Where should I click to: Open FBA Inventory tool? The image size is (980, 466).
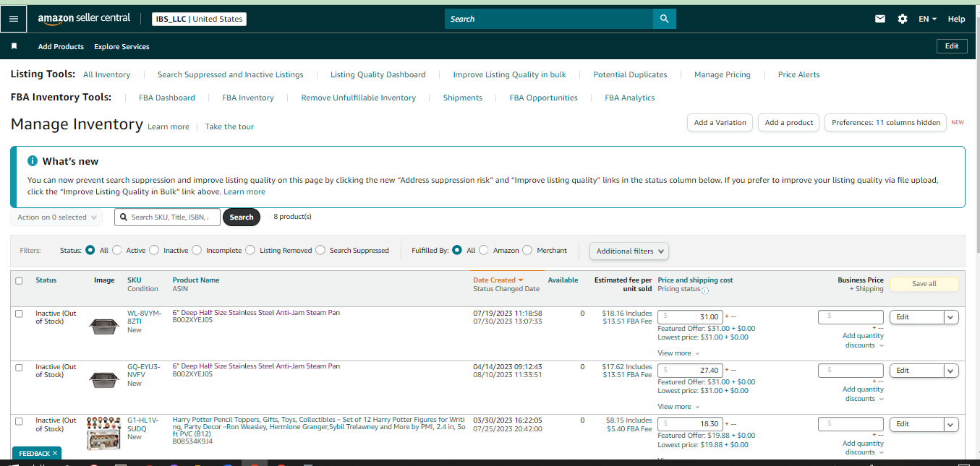click(248, 98)
